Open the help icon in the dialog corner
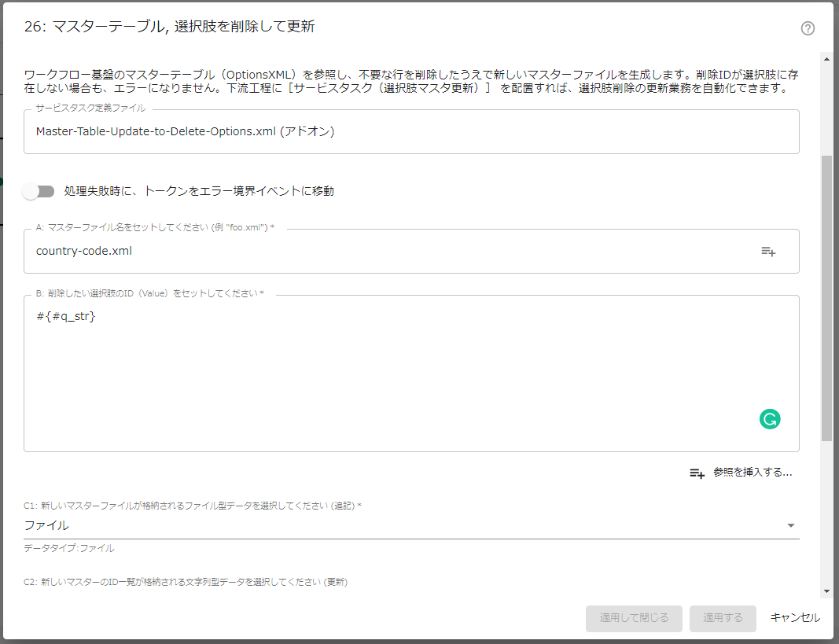This screenshot has height=644, width=839. coord(808,29)
